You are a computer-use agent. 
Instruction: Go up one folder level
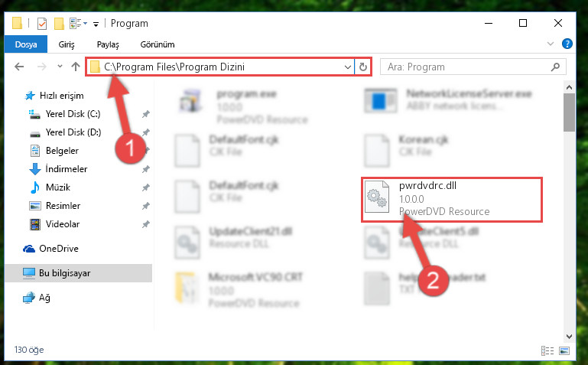76,67
